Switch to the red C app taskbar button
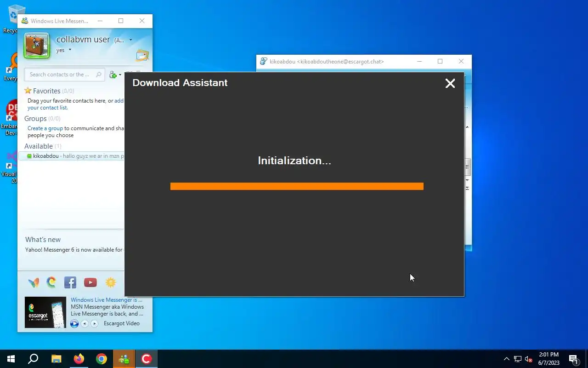The image size is (588, 368). click(146, 359)
